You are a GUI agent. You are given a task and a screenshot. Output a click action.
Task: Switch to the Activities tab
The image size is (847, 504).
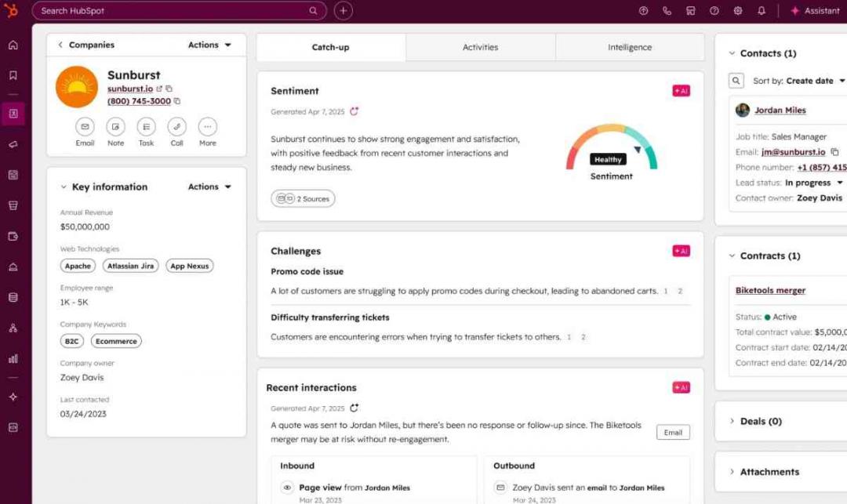(x=480, y=47)
